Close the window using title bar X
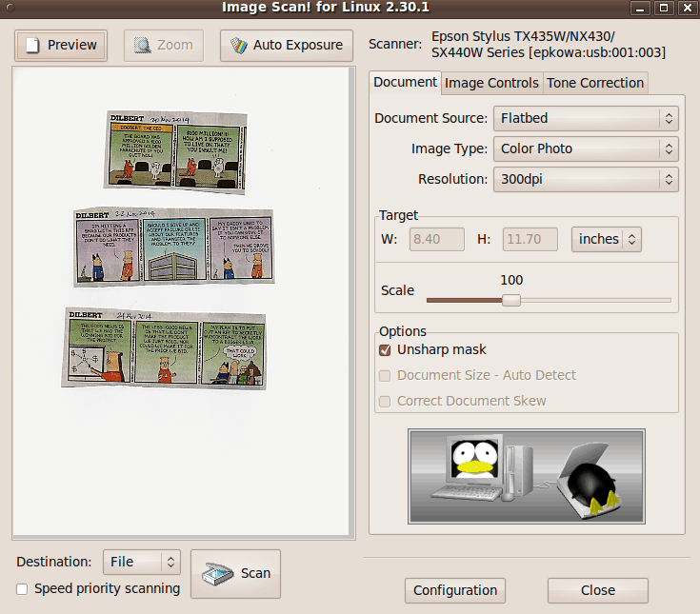This screenshot has width=700, height=614. click(x=688, y=8)
